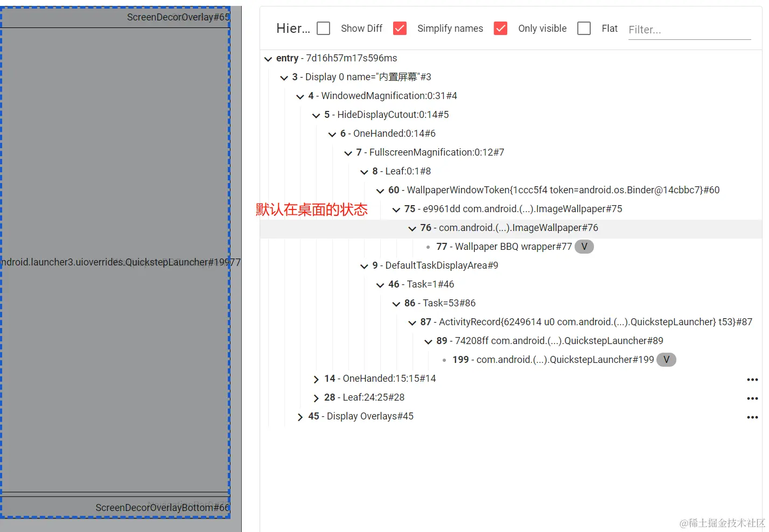Screen dimensions: 769x532
Task: Disable the Simplify names checkbox
Action: [x=400, y=28]
